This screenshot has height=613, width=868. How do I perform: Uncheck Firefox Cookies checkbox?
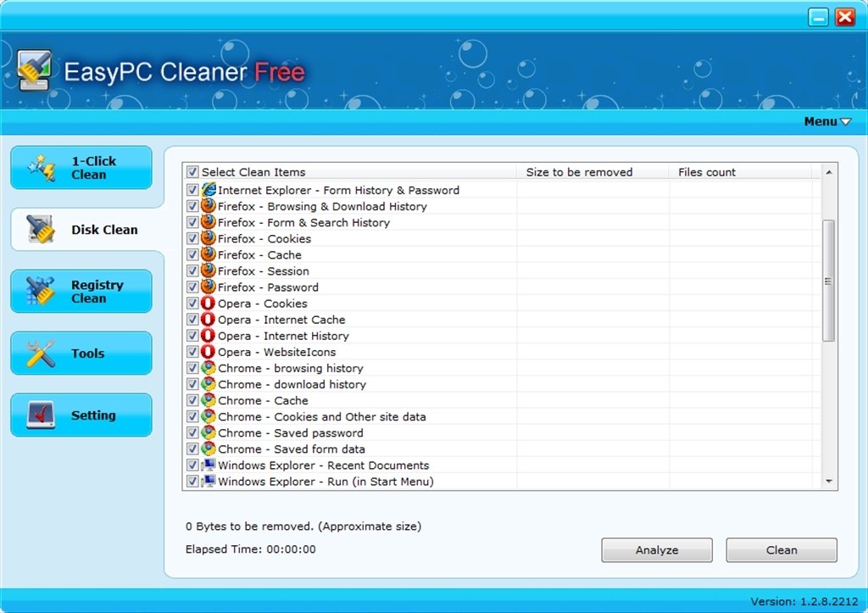[192, 238]
